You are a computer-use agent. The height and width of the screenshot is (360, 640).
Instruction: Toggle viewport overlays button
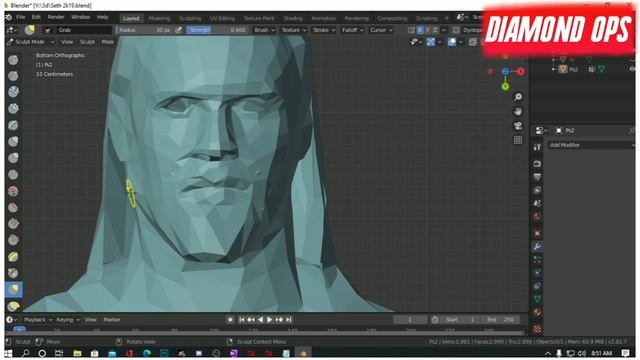coord(452,42)
